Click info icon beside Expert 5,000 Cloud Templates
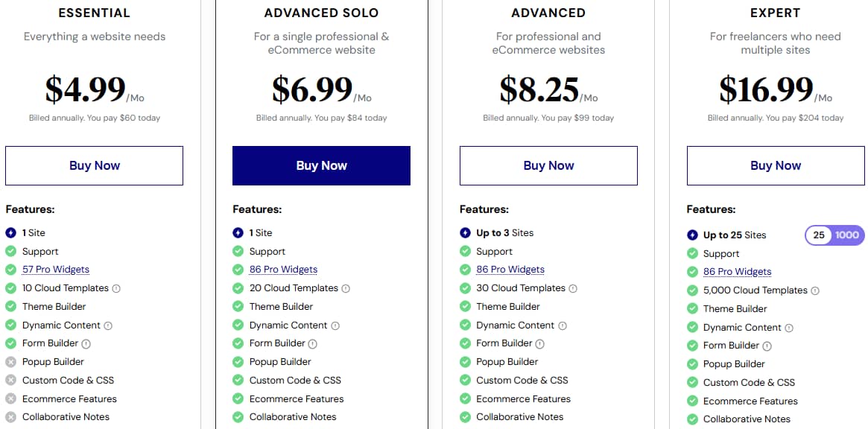Screen dimensions: 868x429 coord(815,290)
